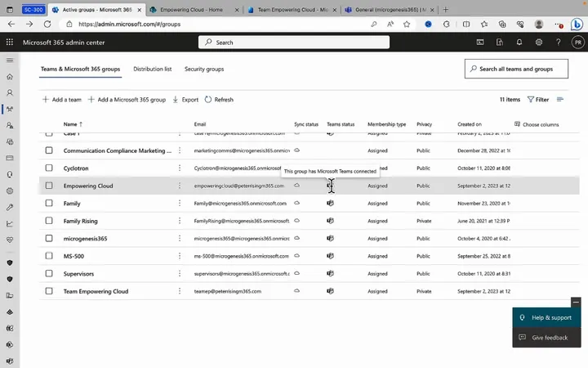The height and width of the screenshot is (368, 588).
Task: Open more actions for Family Rising
Action: click(x=180, y=221)
